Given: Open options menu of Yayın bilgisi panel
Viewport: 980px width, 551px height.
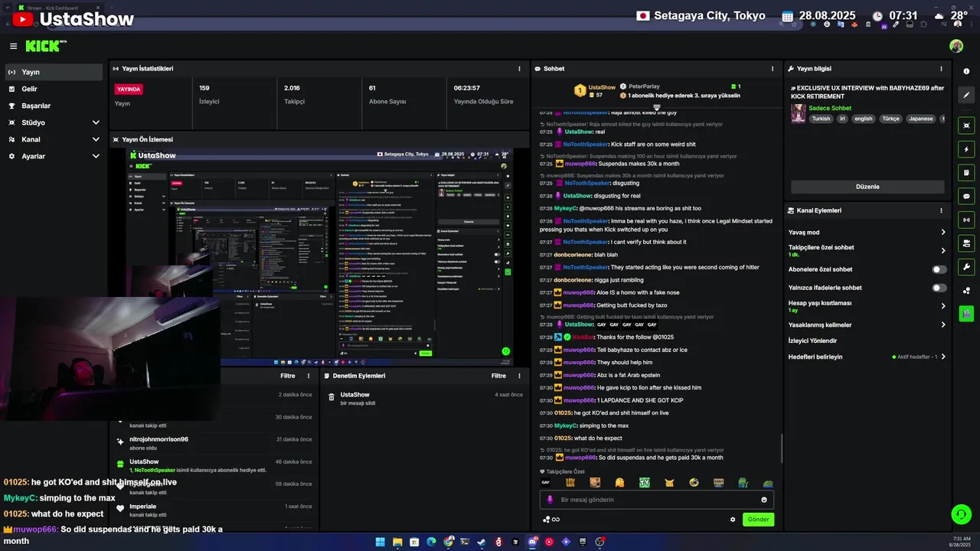Looking at the screenshot, I should click(x=941, y=69).
